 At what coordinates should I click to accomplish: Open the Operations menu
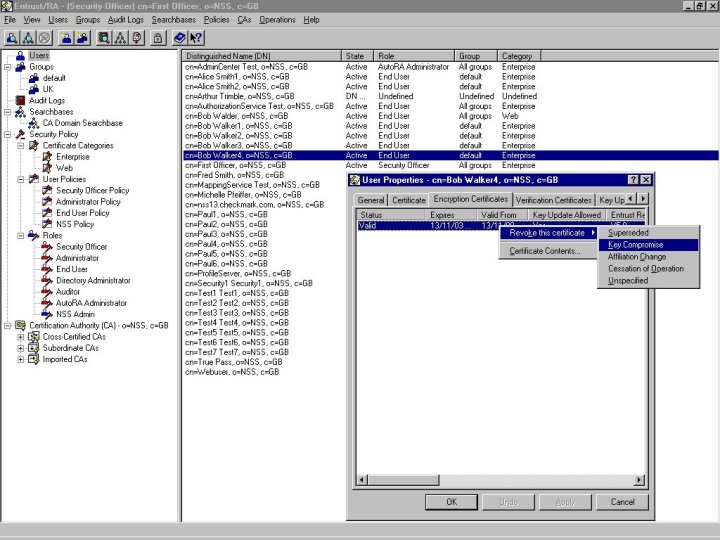click(277, 20)
